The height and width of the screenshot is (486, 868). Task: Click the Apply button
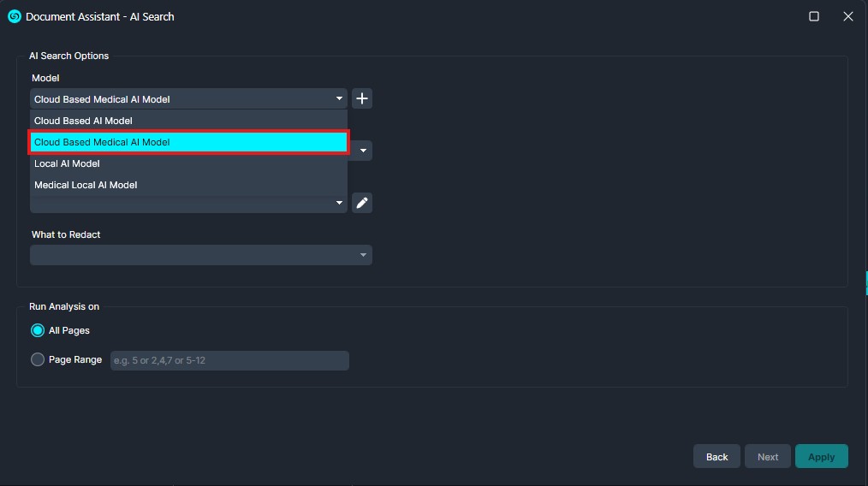(x=822, y=457)
